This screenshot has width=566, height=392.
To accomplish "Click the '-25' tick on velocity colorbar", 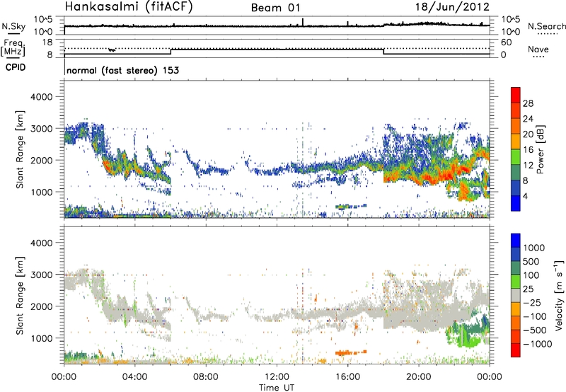I will [x=532, y=302].
